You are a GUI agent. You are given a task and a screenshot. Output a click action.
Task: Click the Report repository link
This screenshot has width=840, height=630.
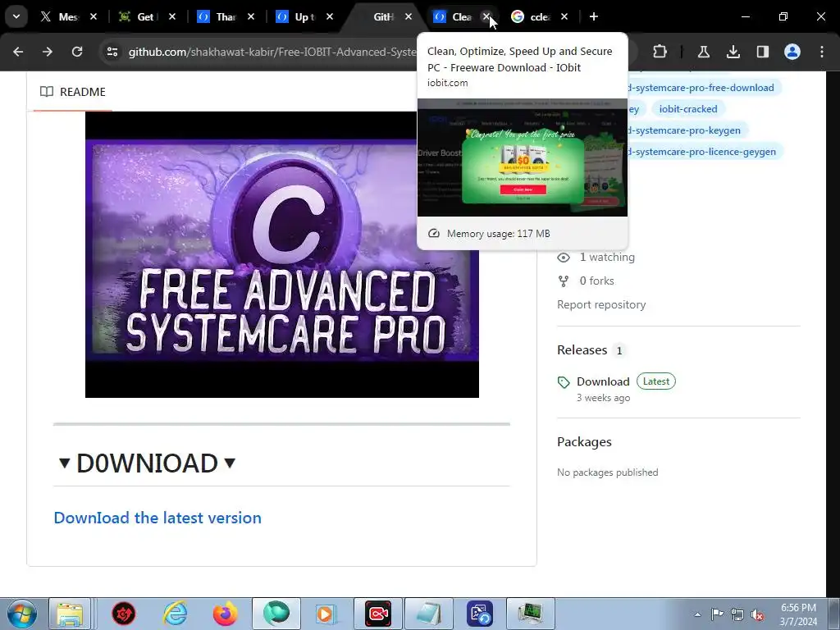coord(601,304)
